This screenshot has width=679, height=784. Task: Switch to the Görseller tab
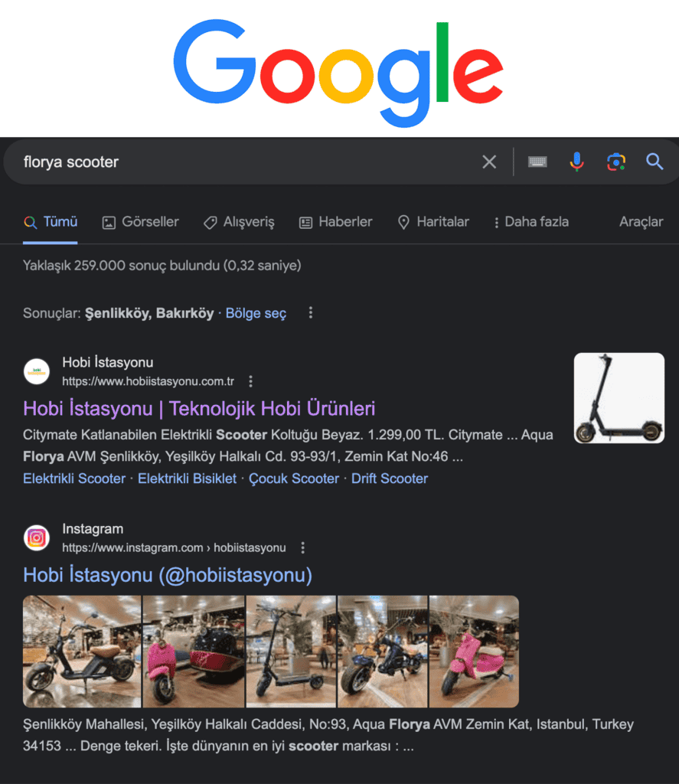pyautogui.click(x=141, y=222)
